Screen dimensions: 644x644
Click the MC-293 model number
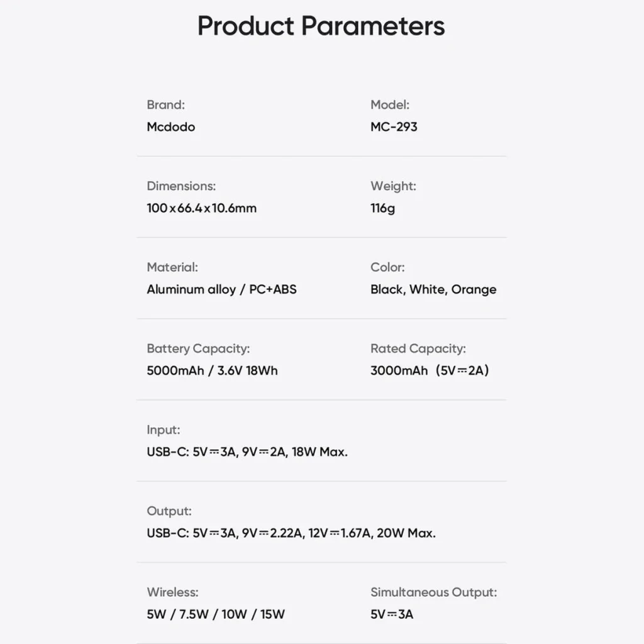(394, 126)
